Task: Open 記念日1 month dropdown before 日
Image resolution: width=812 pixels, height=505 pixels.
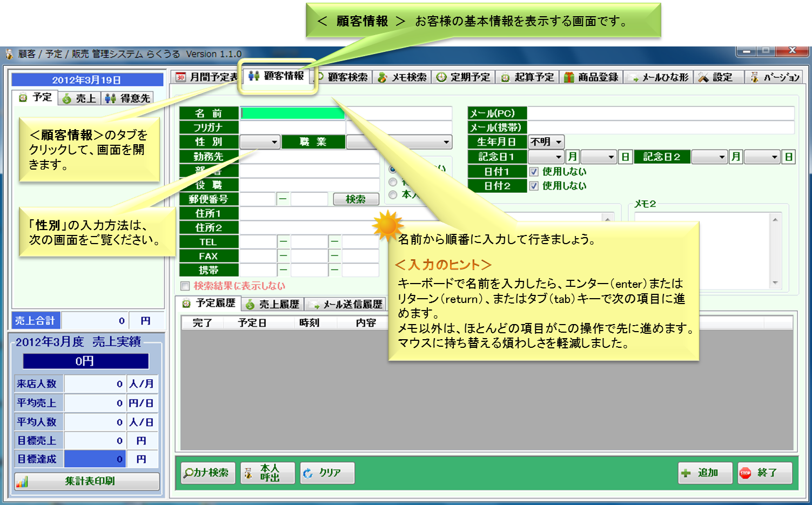Action: [599, 157]
